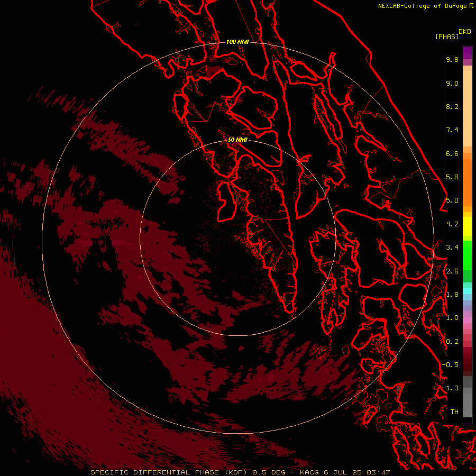Click the 1.8 legend value

(x=452, y=295)
